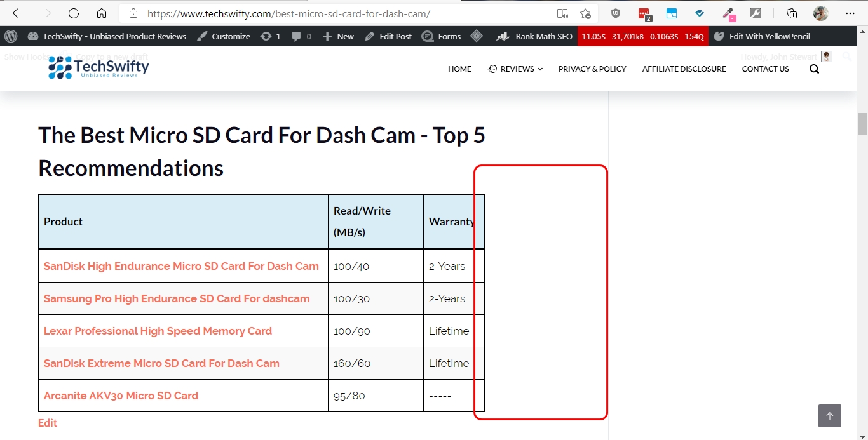Select the 100/40 read/write cell

point(376,266)
